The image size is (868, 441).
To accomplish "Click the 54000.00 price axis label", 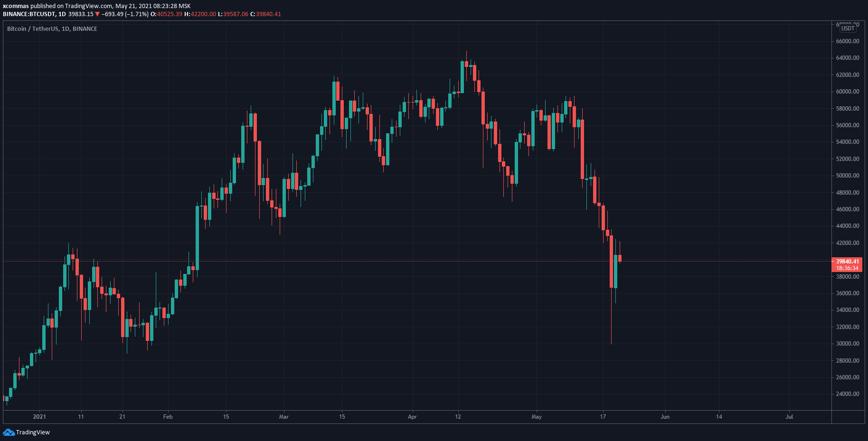I will tap(848, 142).
